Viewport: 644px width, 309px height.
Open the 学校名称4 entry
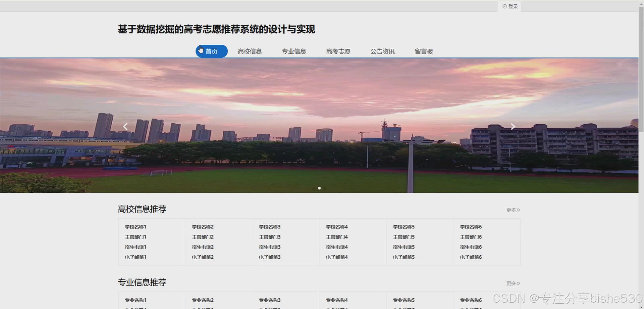(337, 227)
